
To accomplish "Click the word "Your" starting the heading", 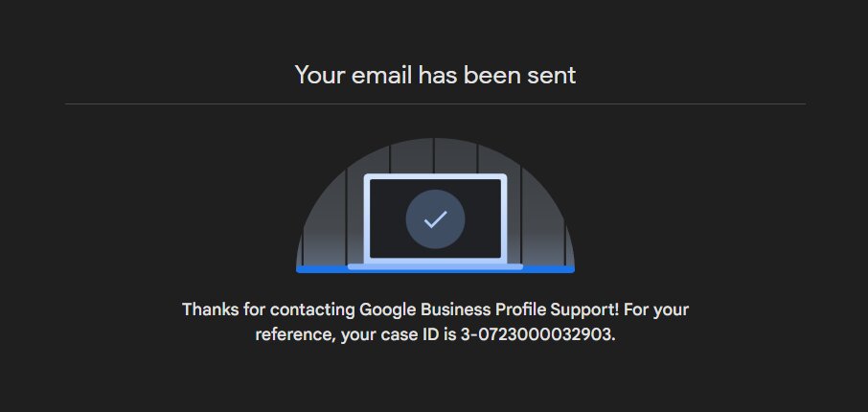I will click(320, 76).
